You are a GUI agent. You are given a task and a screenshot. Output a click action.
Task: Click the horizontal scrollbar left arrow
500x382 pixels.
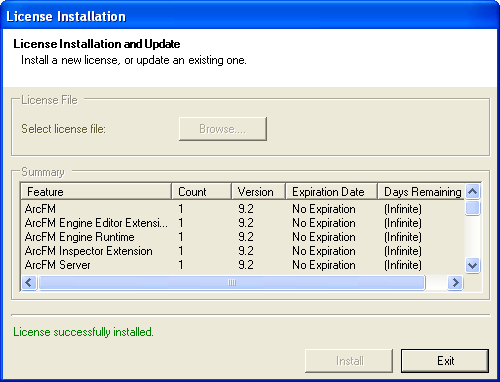point(29,283)
